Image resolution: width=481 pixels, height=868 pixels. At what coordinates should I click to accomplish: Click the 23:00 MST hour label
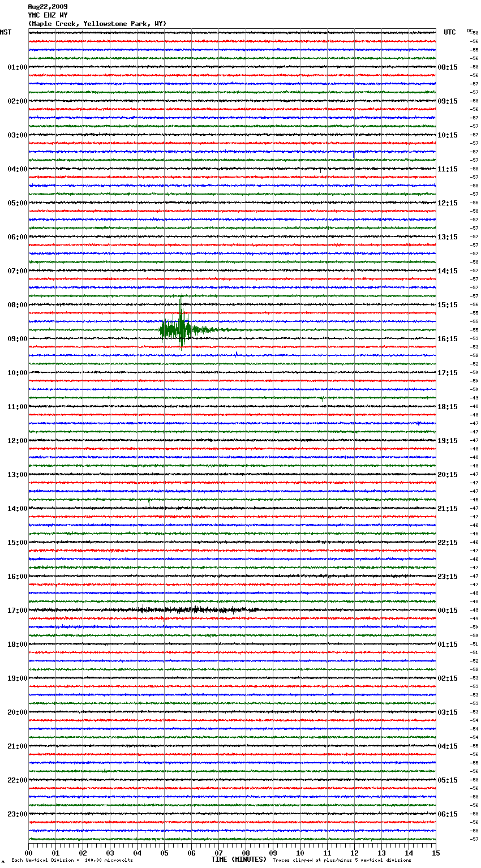point(18,814)
